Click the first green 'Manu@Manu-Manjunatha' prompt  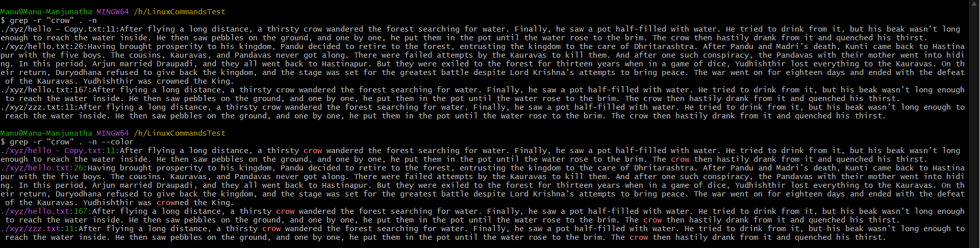click(46, 12)
